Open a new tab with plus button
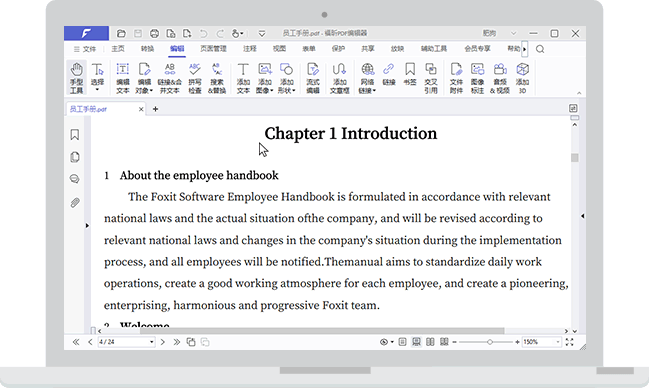The width and height of the screenshot is (649, 388). coord(155,109)
